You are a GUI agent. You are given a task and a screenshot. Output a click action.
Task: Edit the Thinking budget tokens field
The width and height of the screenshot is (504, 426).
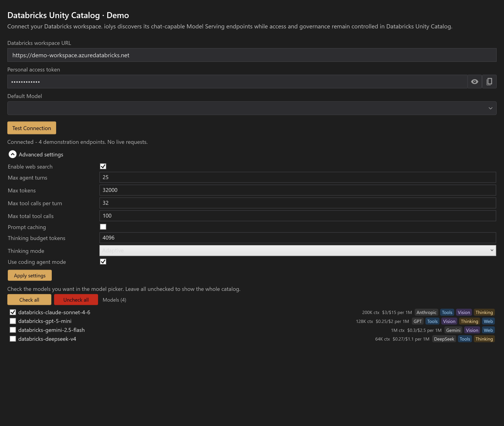(x=298, y=238)
